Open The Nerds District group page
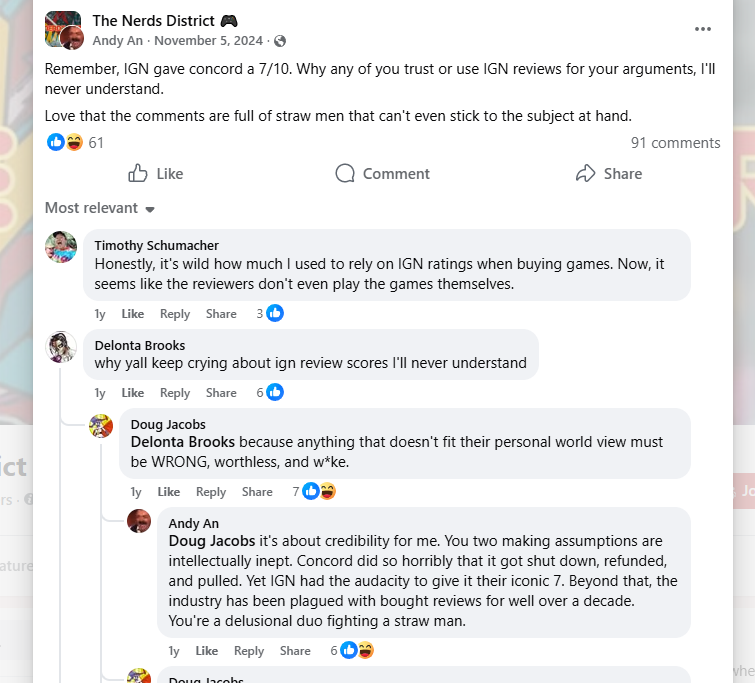Image resolution: width=755 pixels, height=683 pixels. tap(165, 20)
